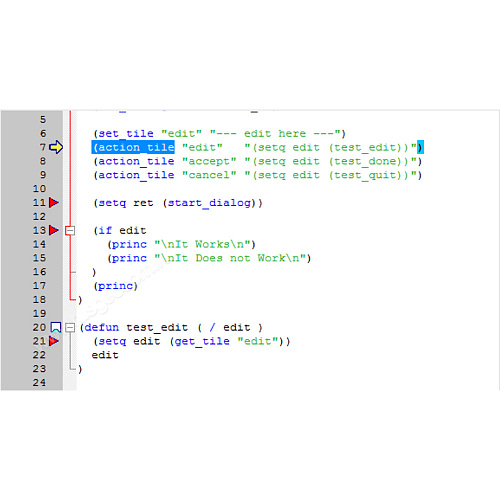
Task: Click the highlighted action_tile keyword on line 7
Action: tap(133, 147)
